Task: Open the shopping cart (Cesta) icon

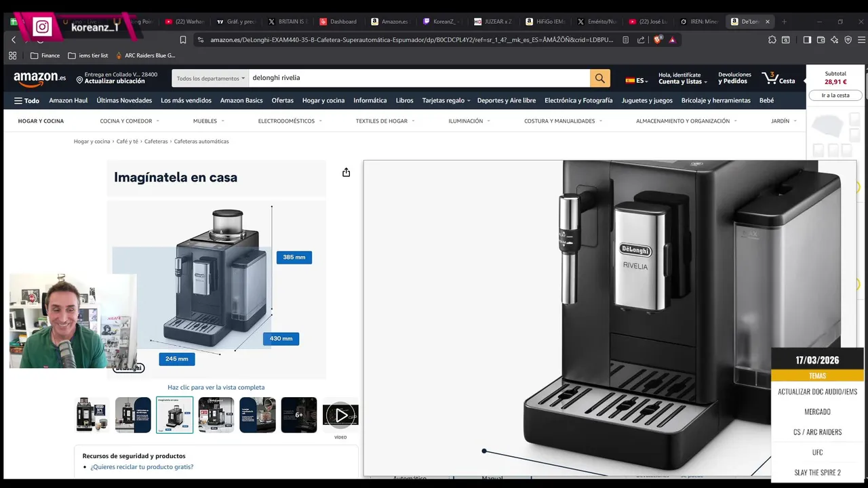Action: 778,79
